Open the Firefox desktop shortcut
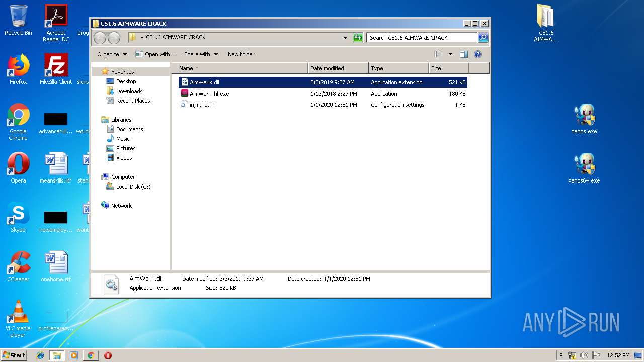 point(18,69)
